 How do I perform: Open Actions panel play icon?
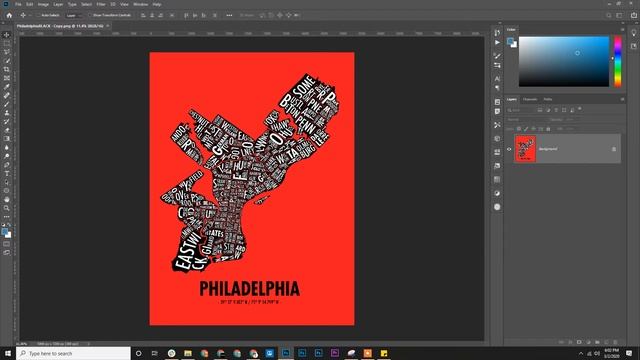pyautogui.click(x=497, y=42)
